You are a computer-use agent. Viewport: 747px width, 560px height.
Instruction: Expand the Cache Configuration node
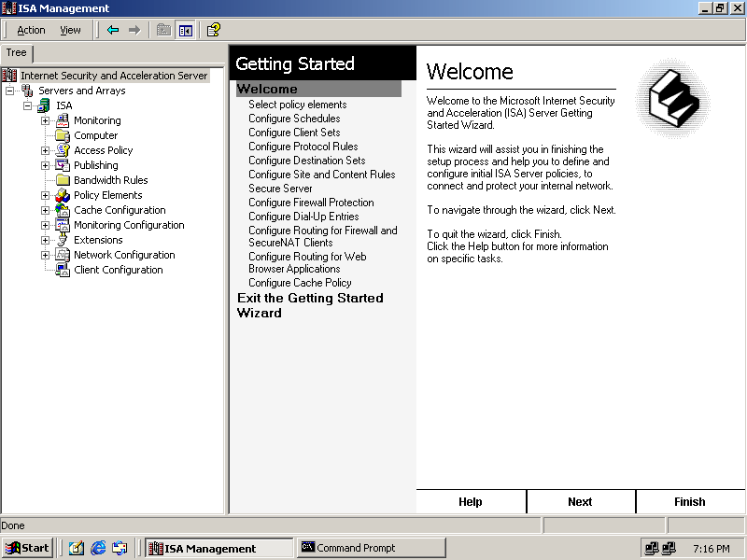pos(45,210)
